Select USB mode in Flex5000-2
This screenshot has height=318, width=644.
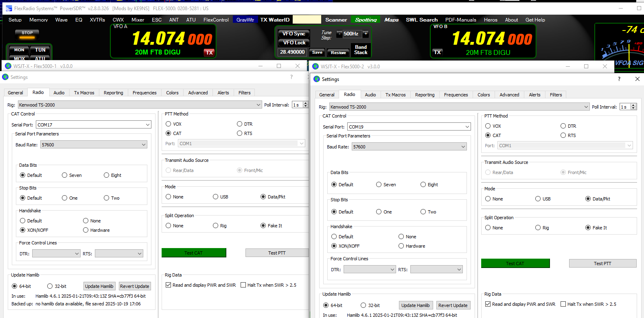tap(538, 199)
